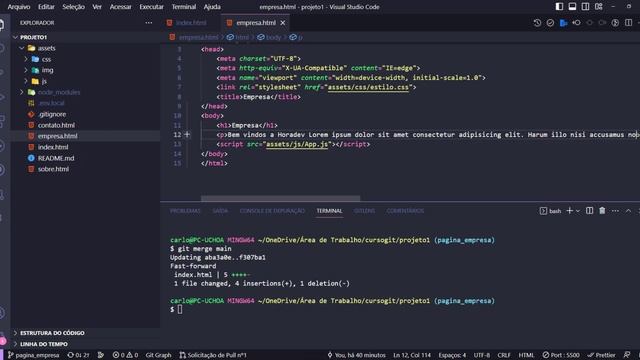The image size is (640, 360).
Task: Open the Ver menu
Action: 97,7
